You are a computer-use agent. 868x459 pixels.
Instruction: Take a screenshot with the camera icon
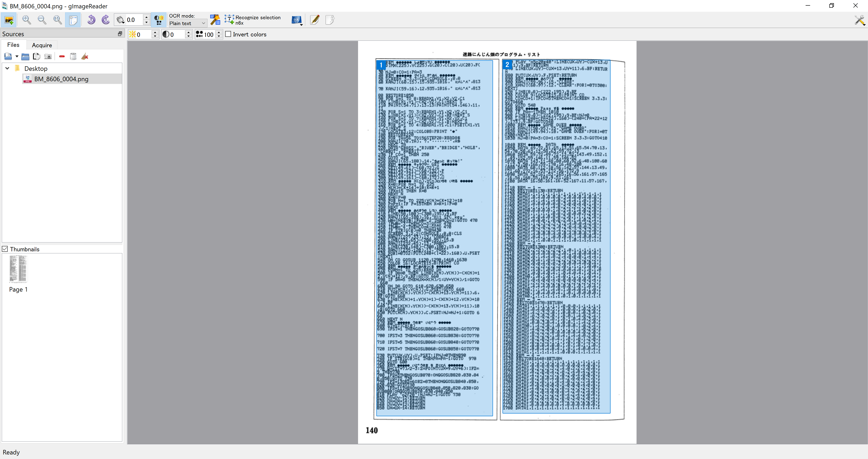48,57
